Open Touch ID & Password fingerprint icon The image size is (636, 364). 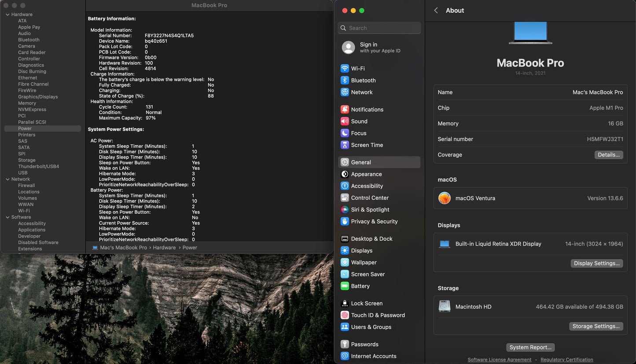345,315
